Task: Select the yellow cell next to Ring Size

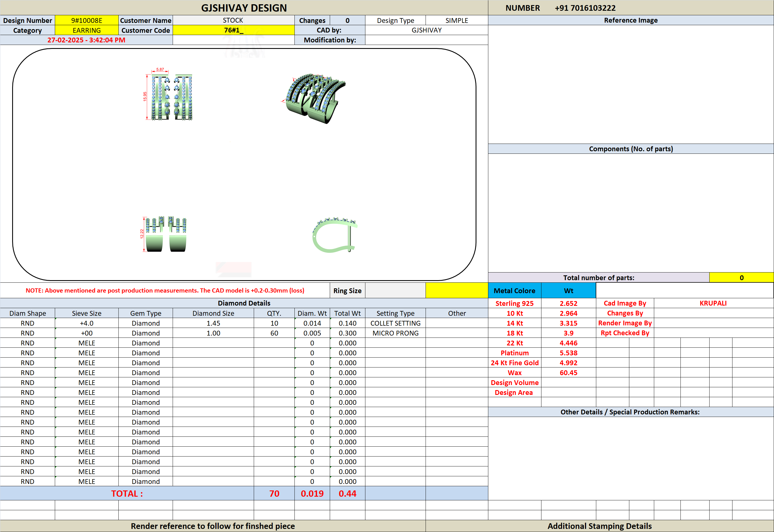Action: coord(457,290)
